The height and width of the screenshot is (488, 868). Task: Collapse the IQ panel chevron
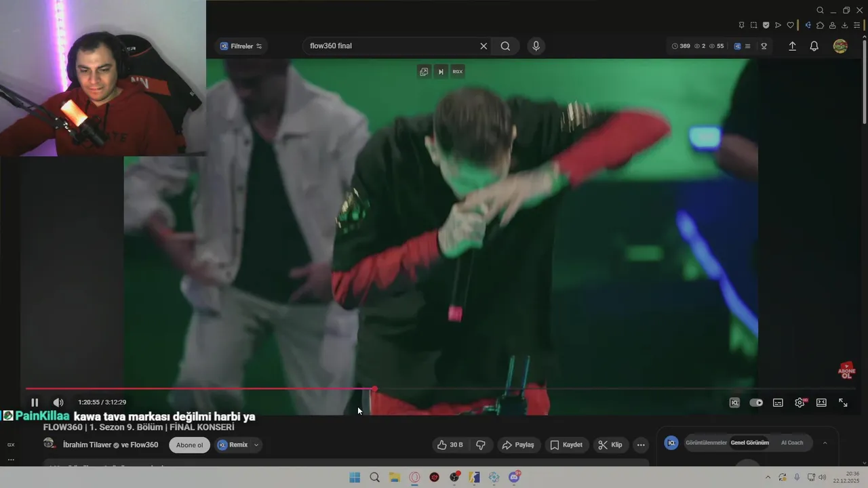(825, 443)
